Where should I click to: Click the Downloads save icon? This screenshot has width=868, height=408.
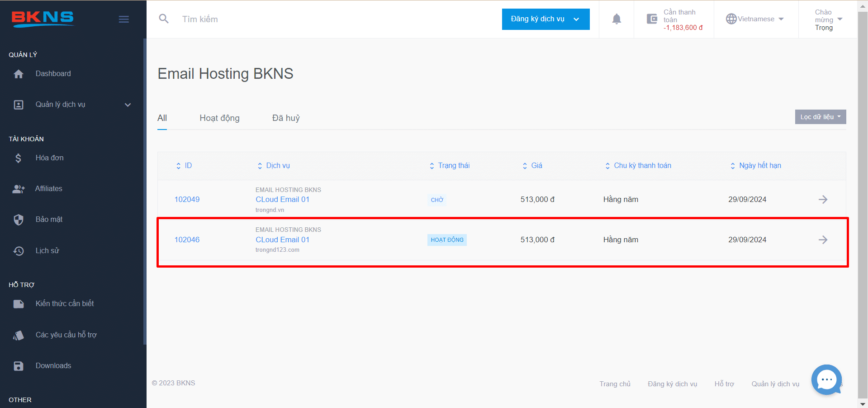19,366
